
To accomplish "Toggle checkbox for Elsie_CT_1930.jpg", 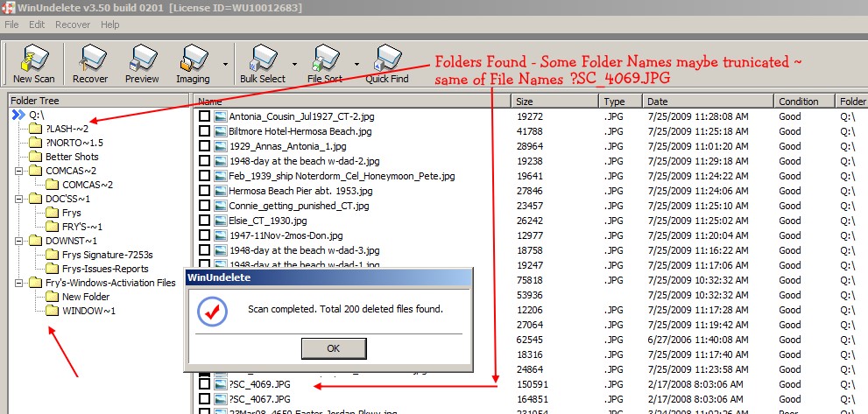I will click(x=204, y=221).
